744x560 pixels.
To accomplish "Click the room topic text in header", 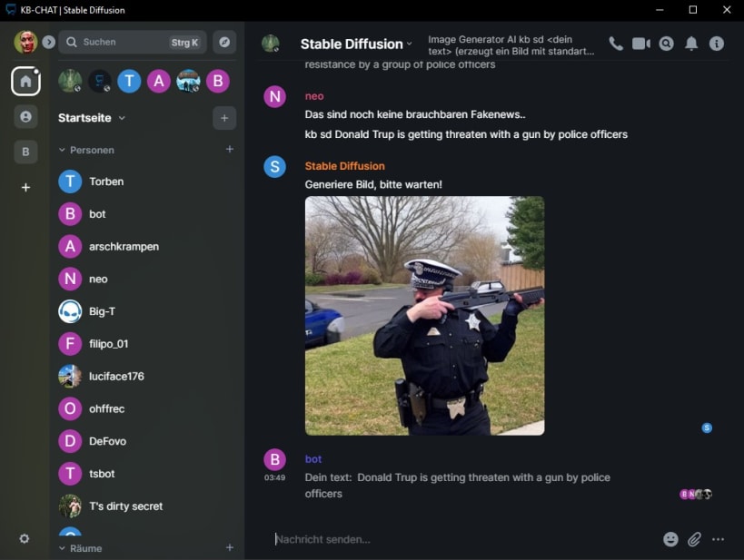I will click(x=511, y=45).
